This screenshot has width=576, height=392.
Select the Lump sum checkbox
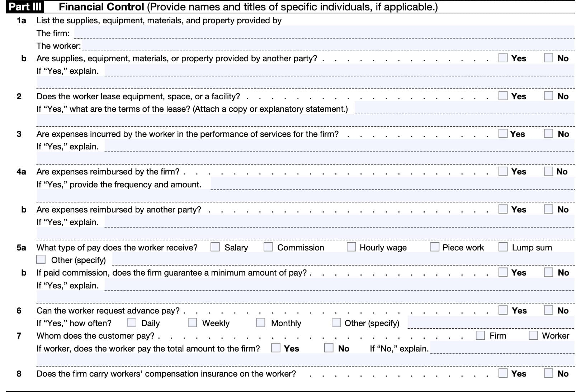pyautogui.click(x=503, y=247)
